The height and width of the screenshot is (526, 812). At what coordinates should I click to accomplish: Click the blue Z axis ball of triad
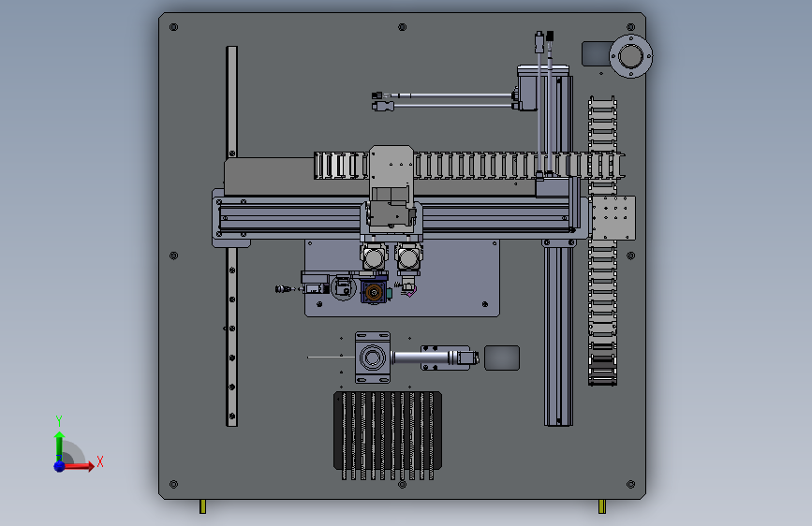(x=60, y=466)
